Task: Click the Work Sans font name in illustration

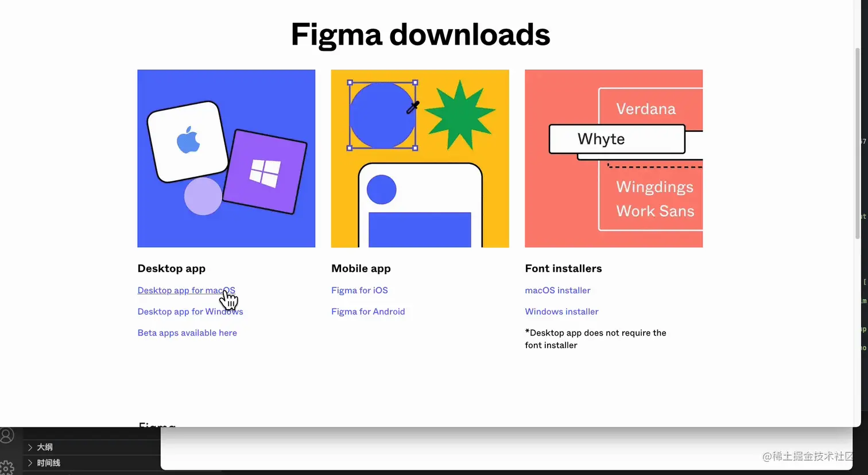Action: [x=655, y=211]
